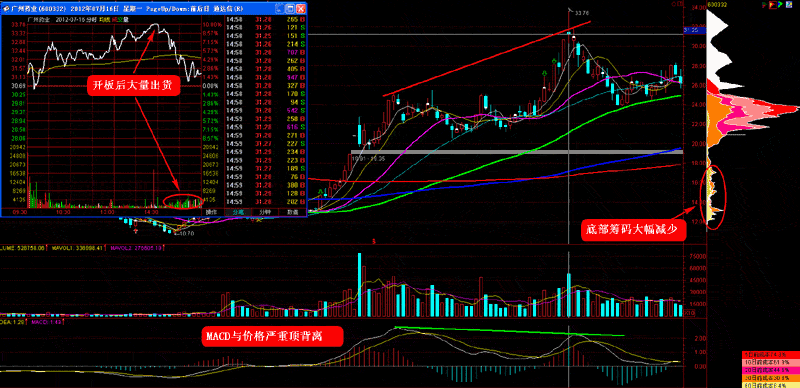Viewport: 800px width, 388px height.
Task: Select the red-boxed yellow chip distribution icon
Action: [772, 5]
